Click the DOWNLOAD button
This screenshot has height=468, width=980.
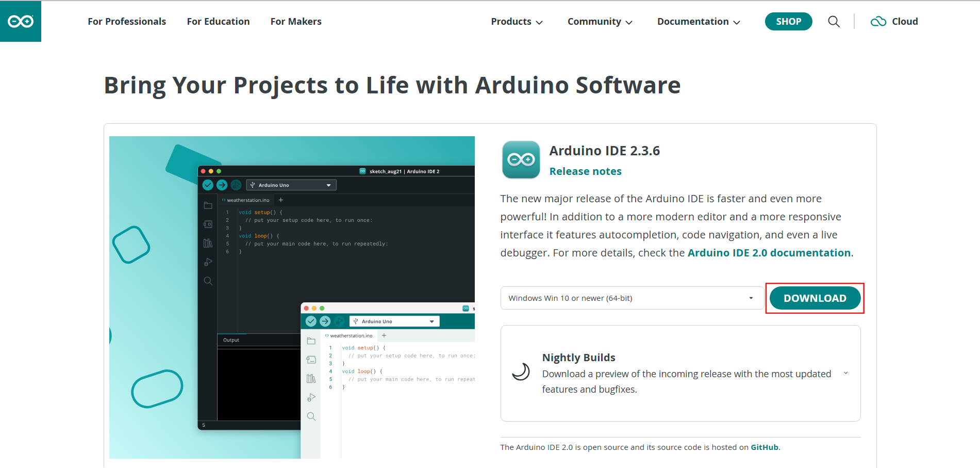coord(815,298)
